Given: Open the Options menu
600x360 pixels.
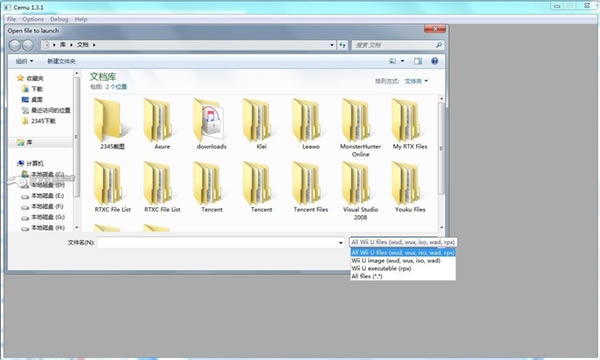Looking at the screenshot, I should coord(33,19).
